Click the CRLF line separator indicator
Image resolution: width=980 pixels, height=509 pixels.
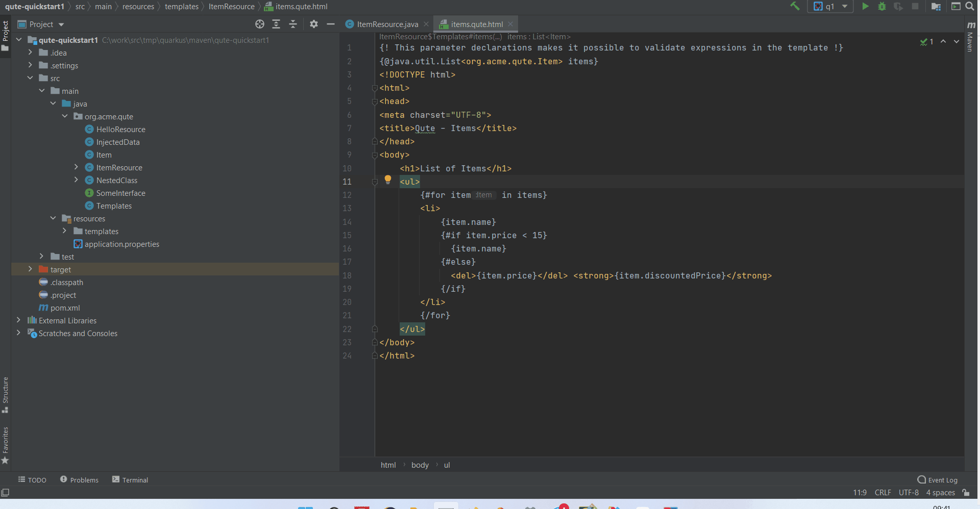pos(883,492)
